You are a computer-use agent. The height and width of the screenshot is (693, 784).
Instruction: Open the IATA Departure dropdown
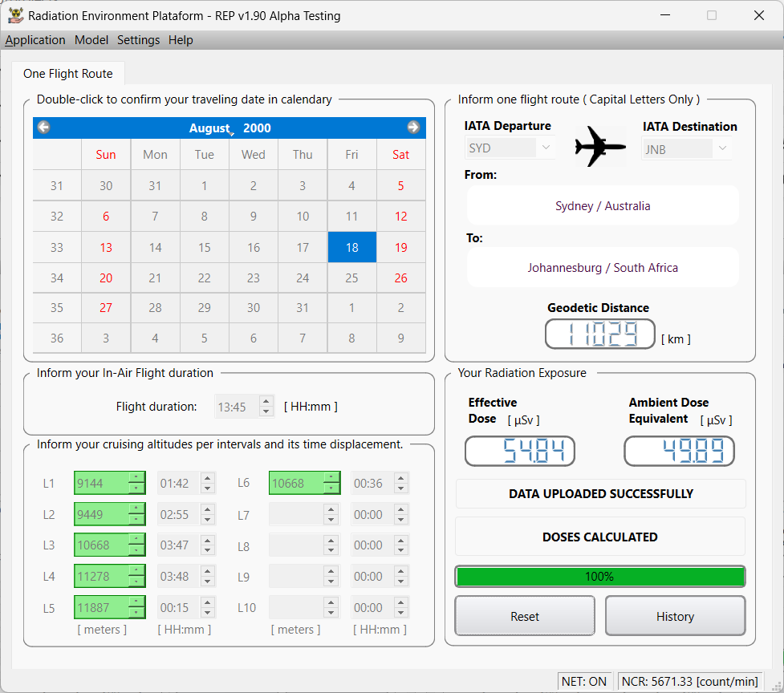[x=546, y=148]
